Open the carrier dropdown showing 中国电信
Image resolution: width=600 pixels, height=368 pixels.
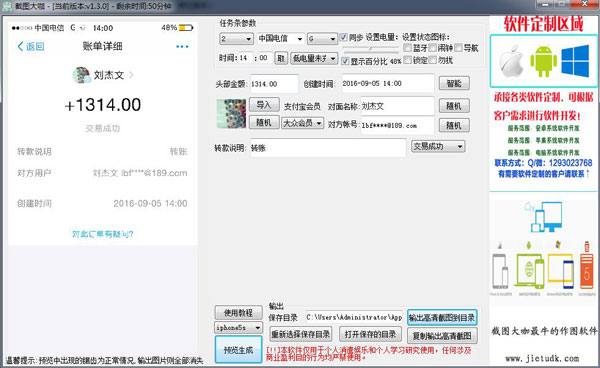coord(281,39)
